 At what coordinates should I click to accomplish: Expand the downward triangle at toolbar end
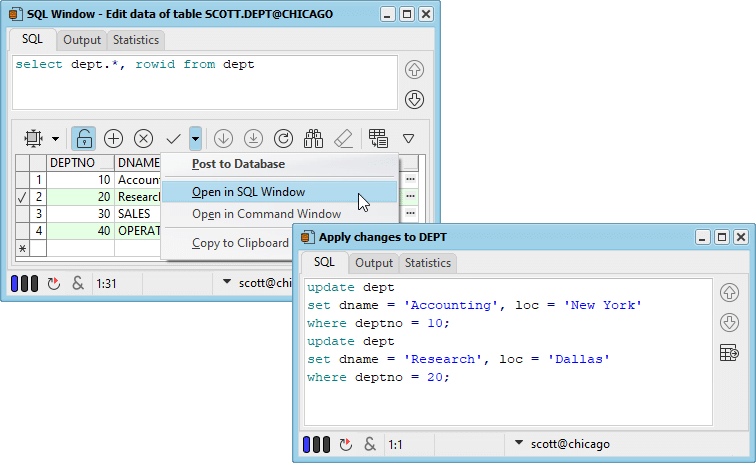coord(408,138)
